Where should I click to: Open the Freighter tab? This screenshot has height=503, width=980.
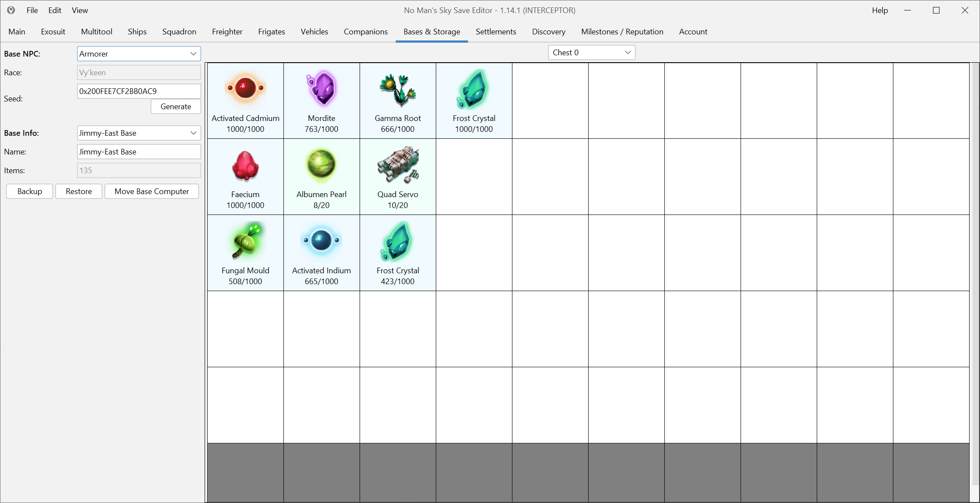[227, 31]
